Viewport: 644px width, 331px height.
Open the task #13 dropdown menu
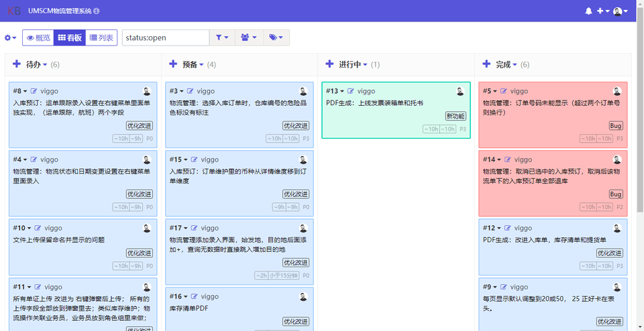tap(335, 91)
